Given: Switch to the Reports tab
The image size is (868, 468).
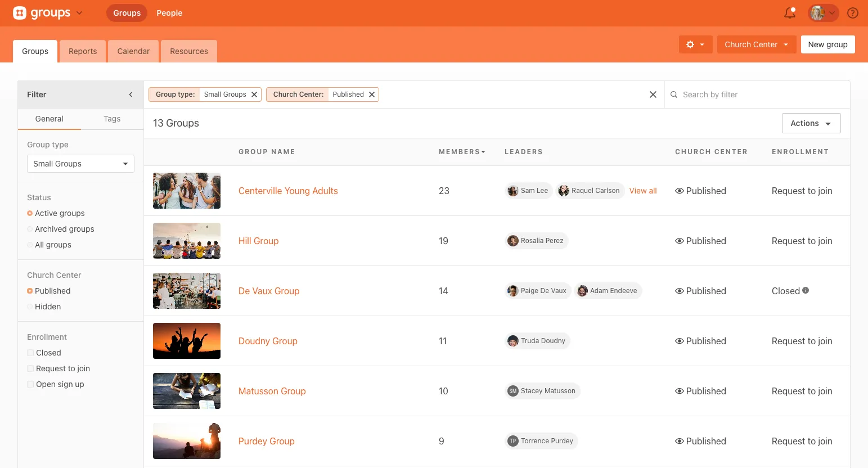Looking at the screenshot, I should [83, 51].
